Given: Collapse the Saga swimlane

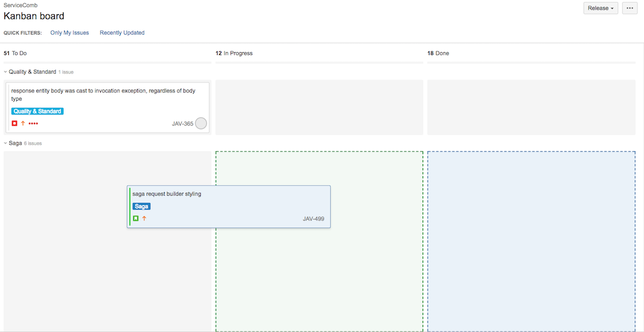Looking at the screenshot, I should coord(6,143).
